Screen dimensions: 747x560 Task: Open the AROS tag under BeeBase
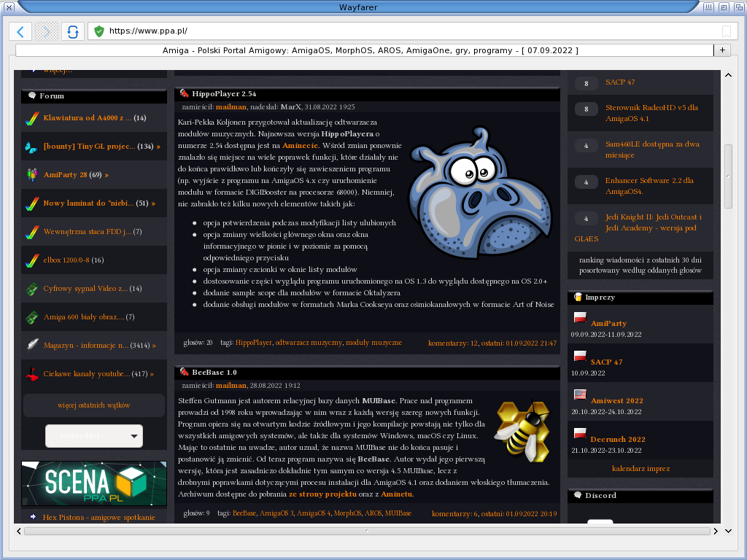pyautogui.click(x=373, y=513)
